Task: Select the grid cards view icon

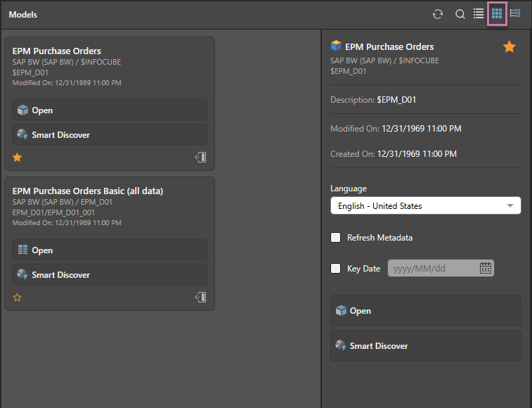Action: point(497,13)
